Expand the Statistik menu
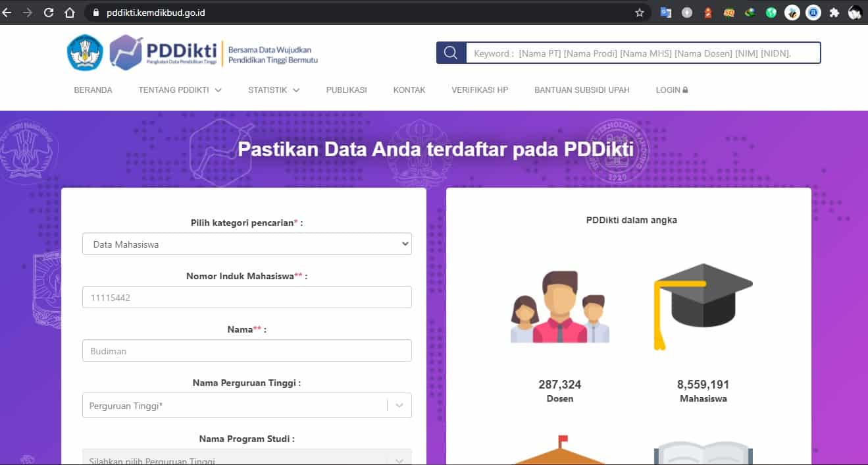 274,90
